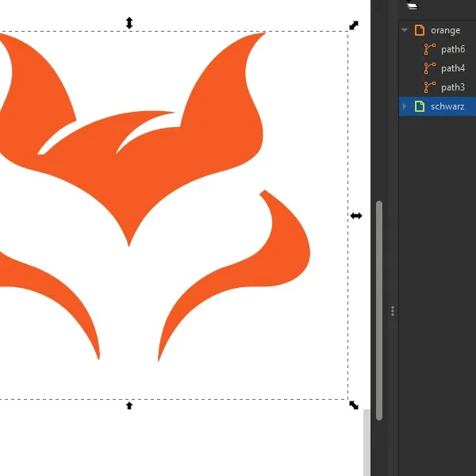476x476 pixels.
Task: Click the top-center vertical scale handle
Action: [129, 23]
